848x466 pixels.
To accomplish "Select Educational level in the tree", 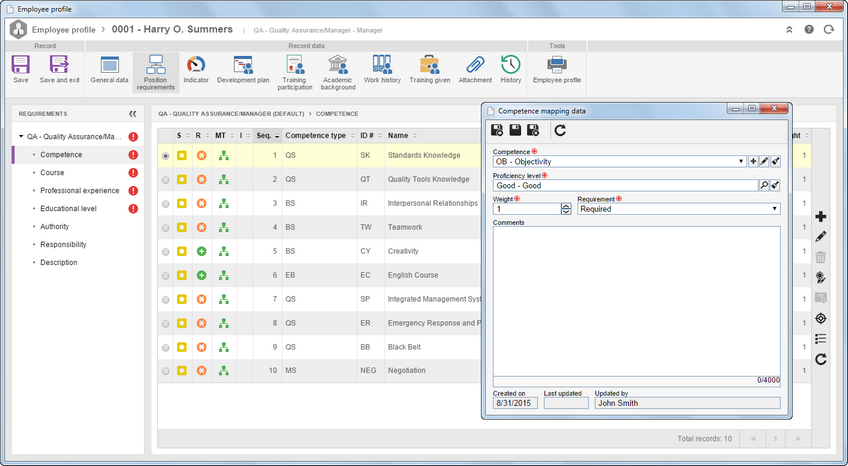I will [68, 208].
